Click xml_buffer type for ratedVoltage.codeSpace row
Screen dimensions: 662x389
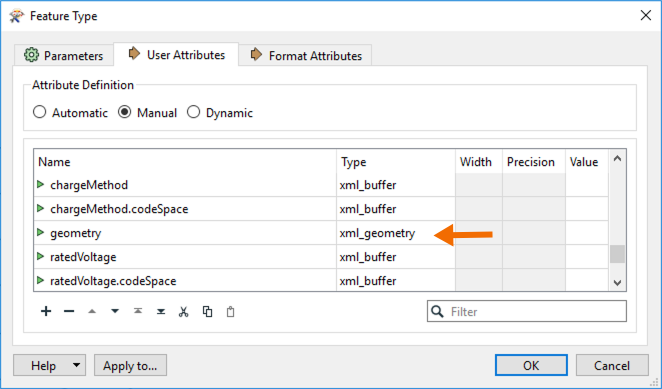396,280
